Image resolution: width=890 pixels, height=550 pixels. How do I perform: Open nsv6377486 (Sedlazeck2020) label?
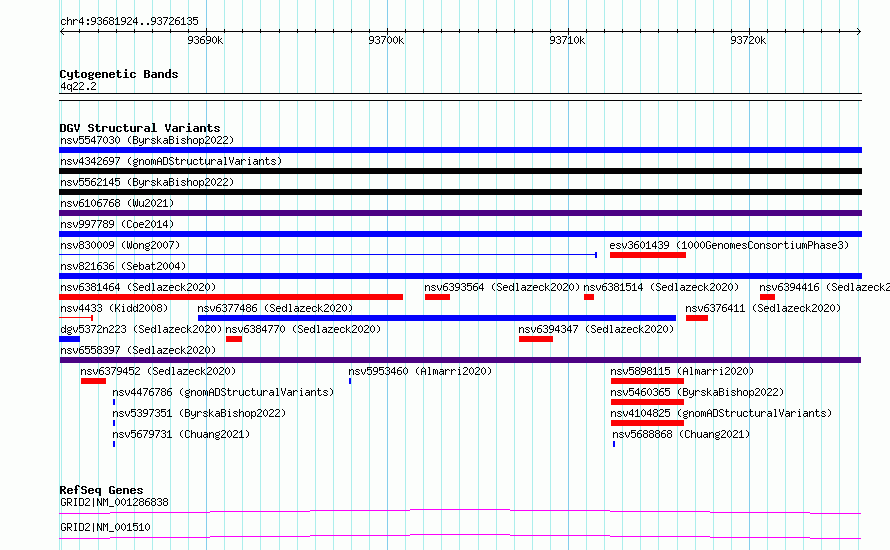(x=275, y=308)
